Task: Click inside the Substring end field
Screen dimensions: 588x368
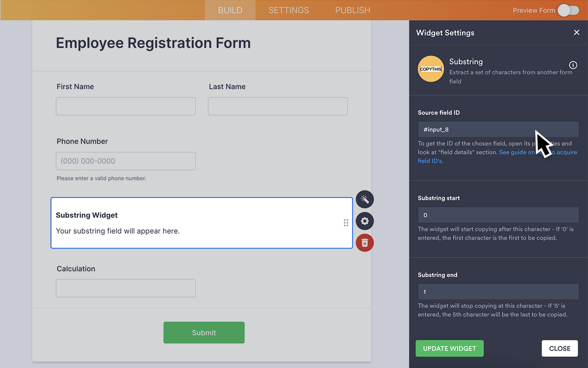Action: 498,292
